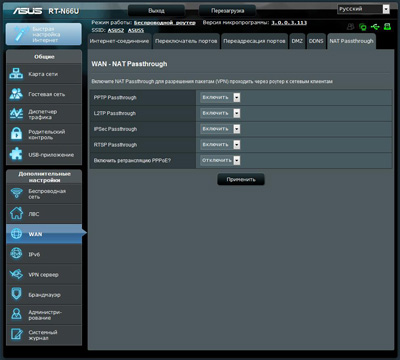The height and width of the screenshot is (360, 400).
Task: Switch to the DMZ tab
Action: click(x=297, y=41)
